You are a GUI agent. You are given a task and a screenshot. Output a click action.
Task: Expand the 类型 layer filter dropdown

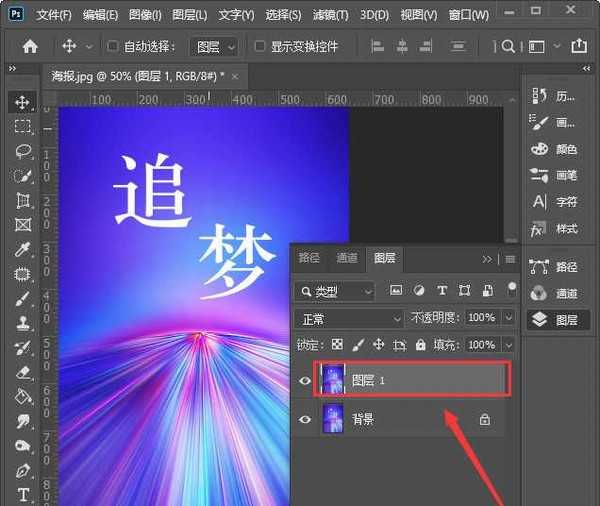[x=335, y=291]
